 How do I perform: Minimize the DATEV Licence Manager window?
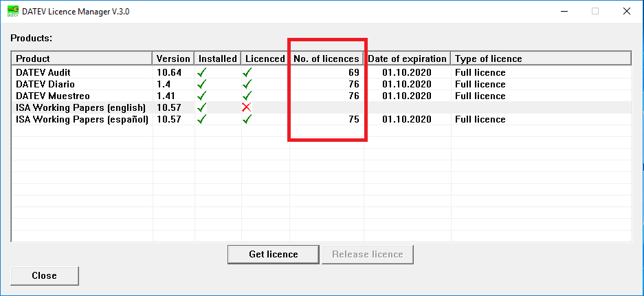click(564, 12)
